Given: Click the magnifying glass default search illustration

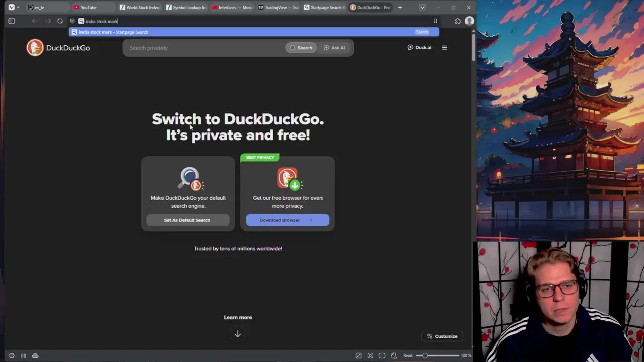Looking at the screenshot, I should coord(191,178).
